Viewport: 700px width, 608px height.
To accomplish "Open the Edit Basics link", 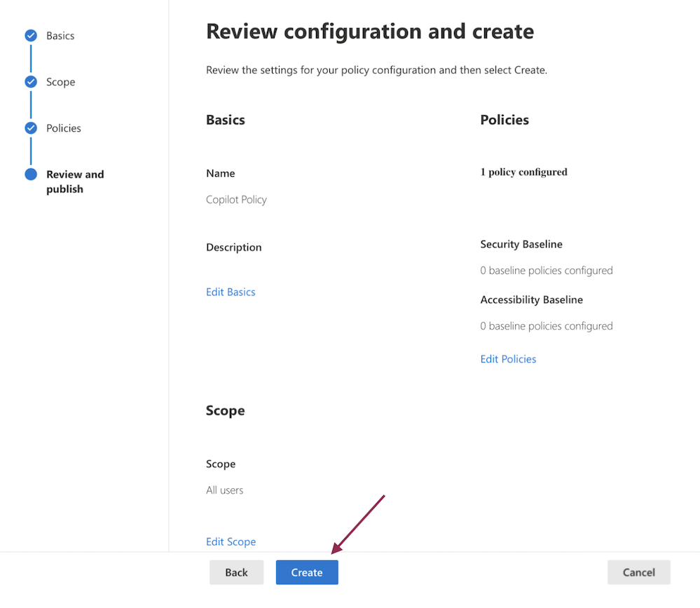I will (231, 292).
